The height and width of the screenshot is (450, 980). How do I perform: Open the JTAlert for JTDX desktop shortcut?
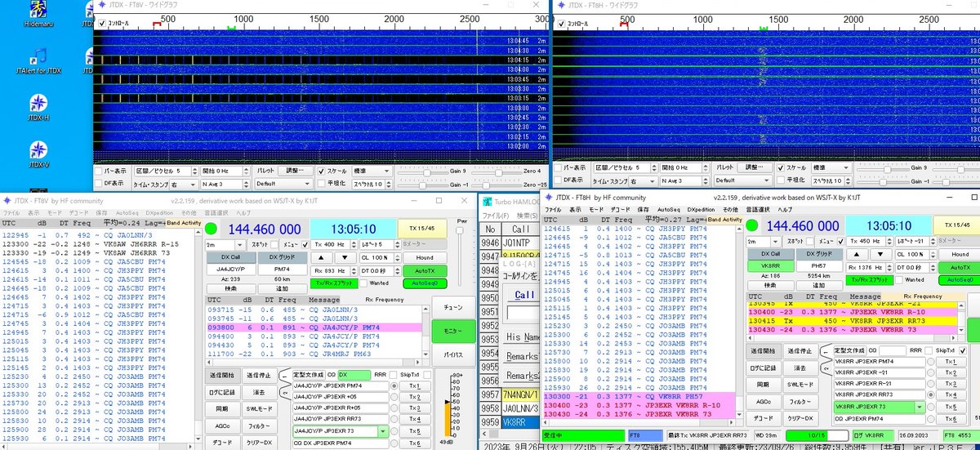pyautogui.click(x=40, y=61)
